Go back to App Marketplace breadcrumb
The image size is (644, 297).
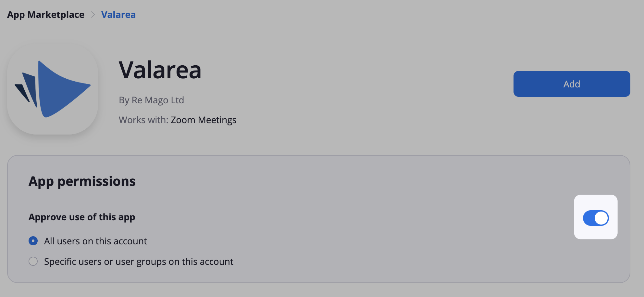click(x=46, y=15)
